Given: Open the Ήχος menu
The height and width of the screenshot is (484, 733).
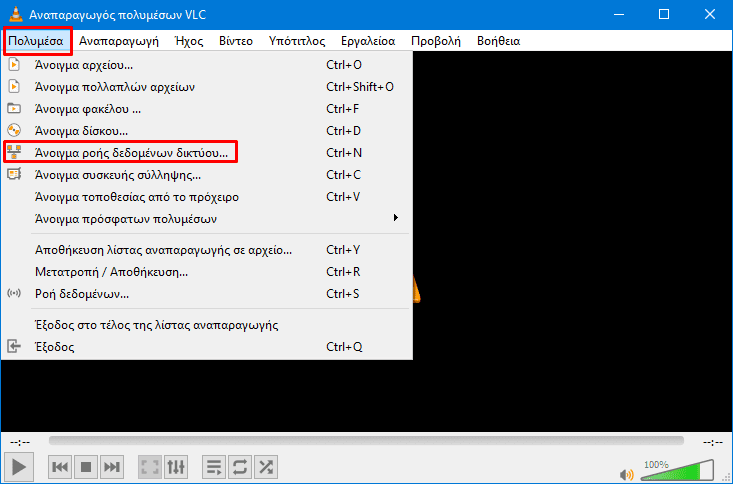Looking at the screenshot, I should click(x=189, y=41).
